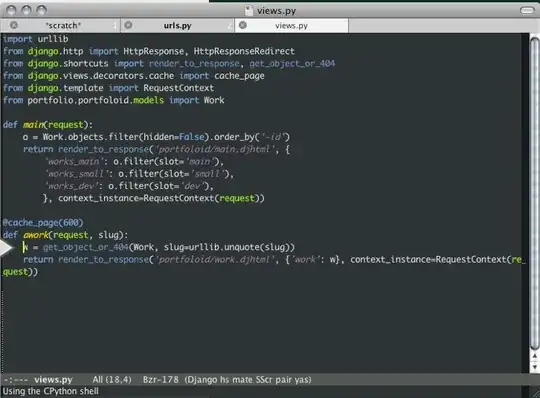The width and height of the screenshot is (540, 398).
Task: Click the vertical scrollbar thumb
Action: 534,193
